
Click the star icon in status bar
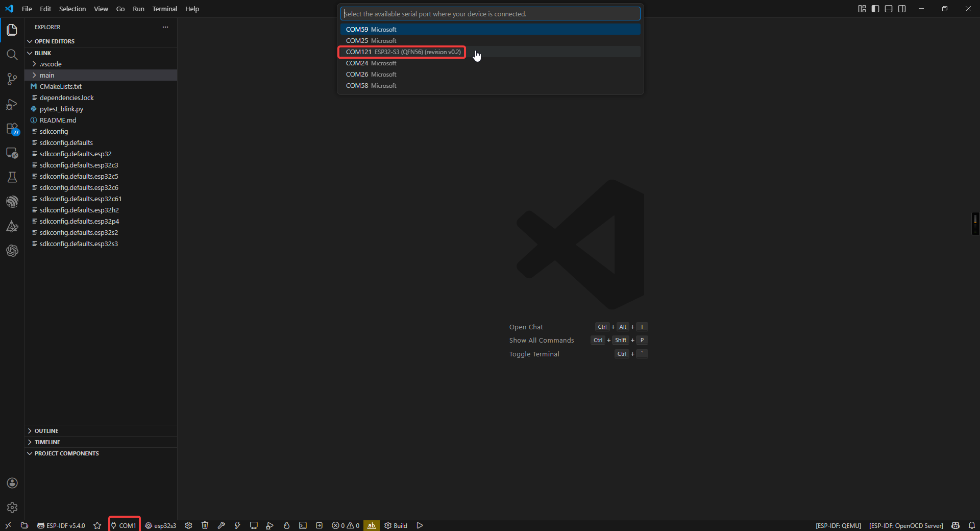point(97,525)
